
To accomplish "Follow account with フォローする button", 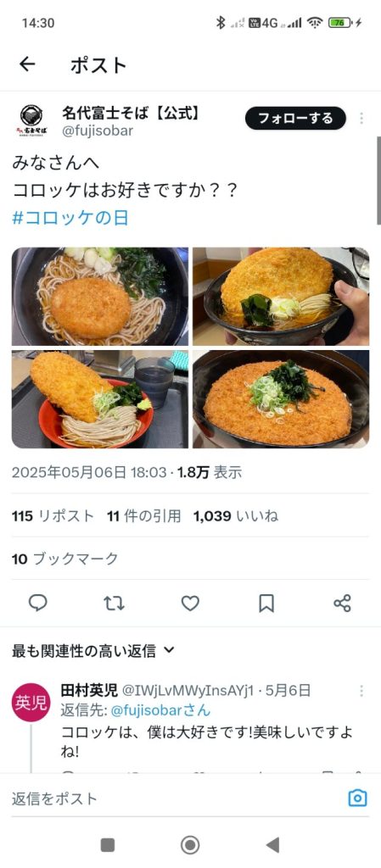I will [x=295, y=118].
